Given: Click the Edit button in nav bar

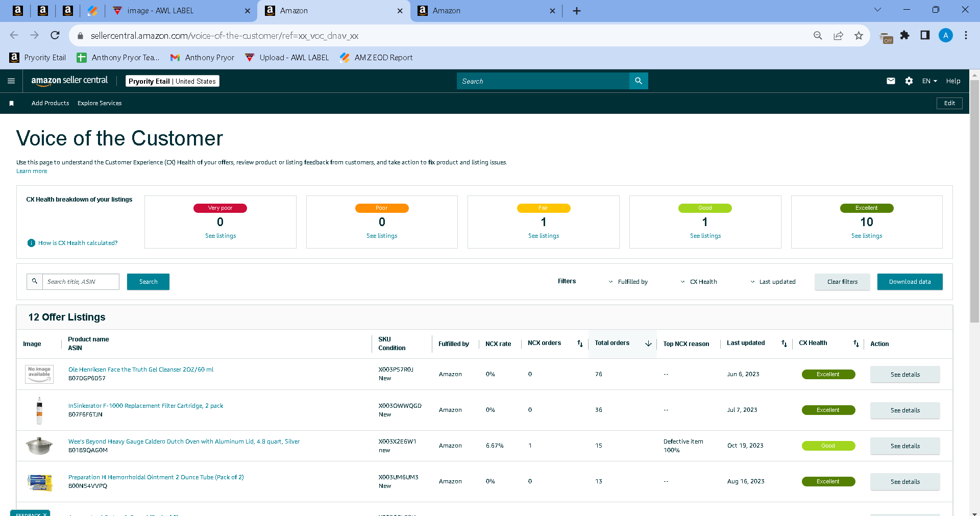Looking at the screenshot, I should coord(949,103).
